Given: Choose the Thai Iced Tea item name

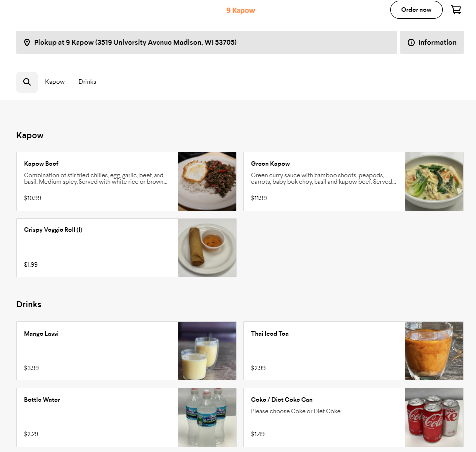Looking at the screenshot, I should tap(270, 334).
